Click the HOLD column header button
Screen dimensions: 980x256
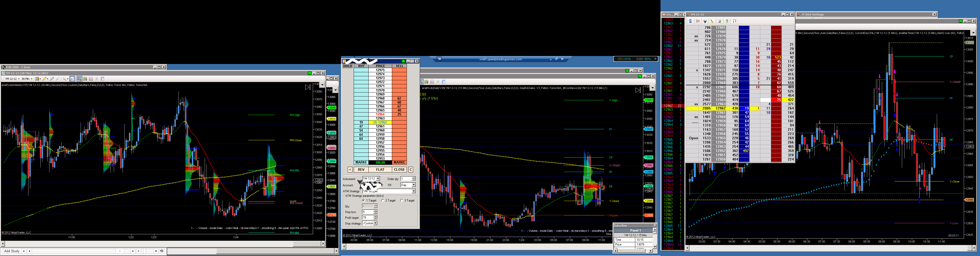(348, 66)
